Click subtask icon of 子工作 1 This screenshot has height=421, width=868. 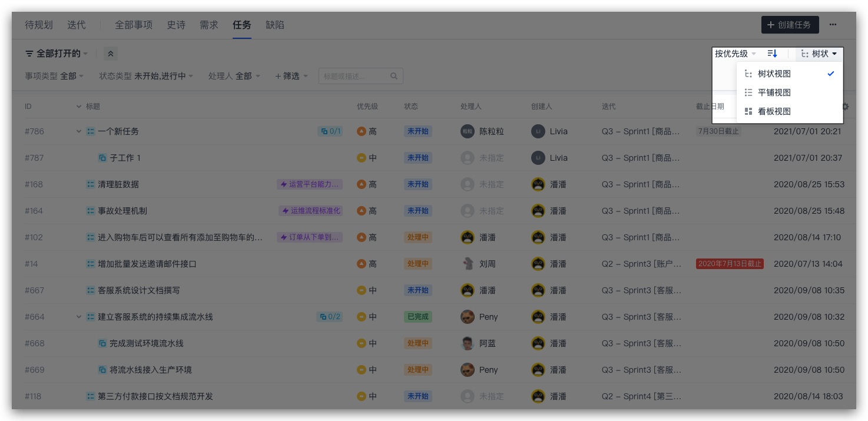(102, 158)
